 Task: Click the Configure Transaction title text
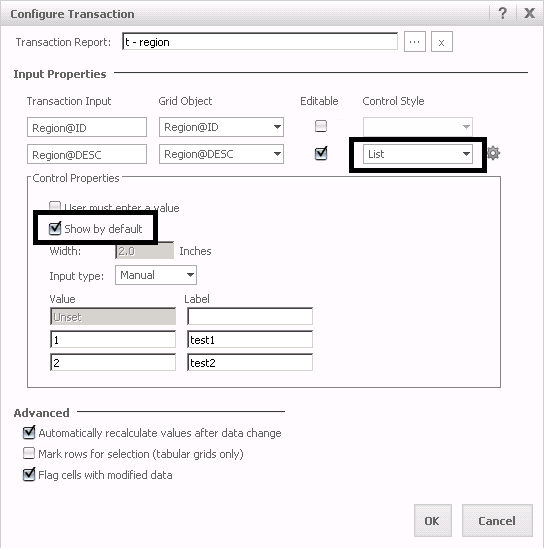pyautogui.click(x=72, y=14)
